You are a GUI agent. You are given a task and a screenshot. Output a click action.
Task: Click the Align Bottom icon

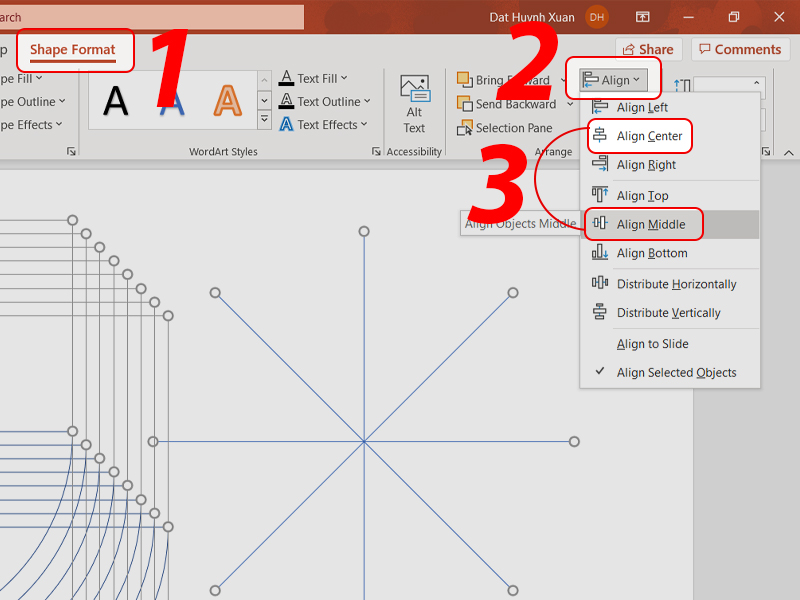pos(600,253)
